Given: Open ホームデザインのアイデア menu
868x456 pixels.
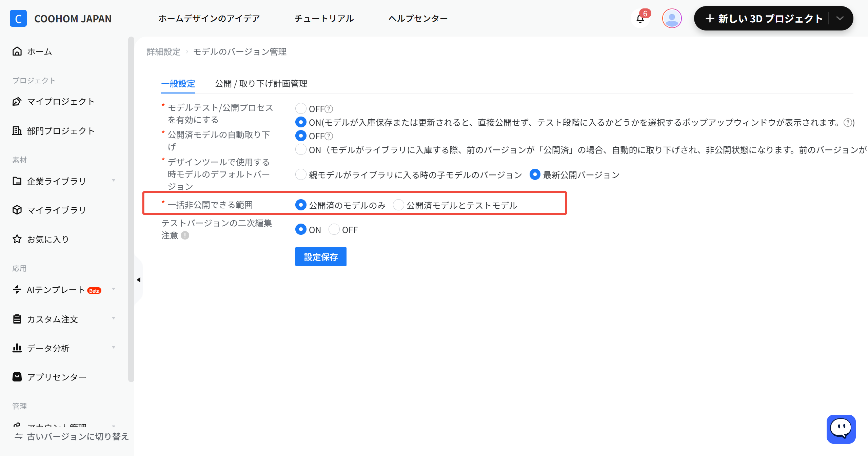Looking at the screenshot, I should (209, 18).
